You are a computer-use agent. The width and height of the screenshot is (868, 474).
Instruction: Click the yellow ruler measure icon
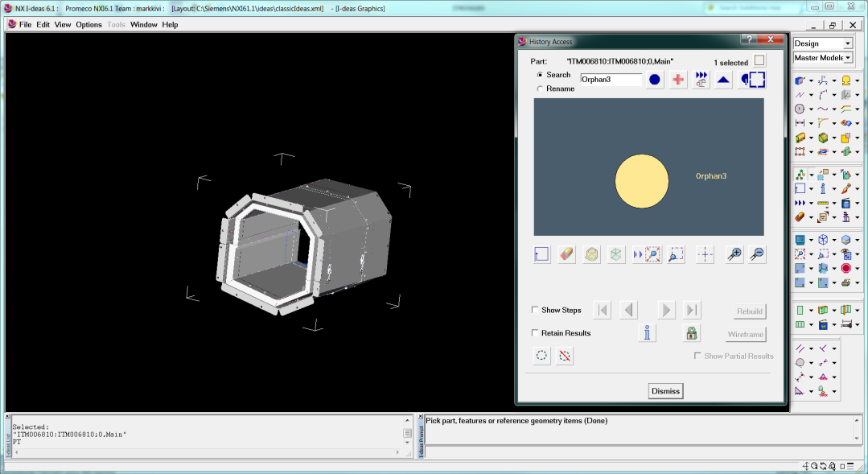(x=823, y=204)
